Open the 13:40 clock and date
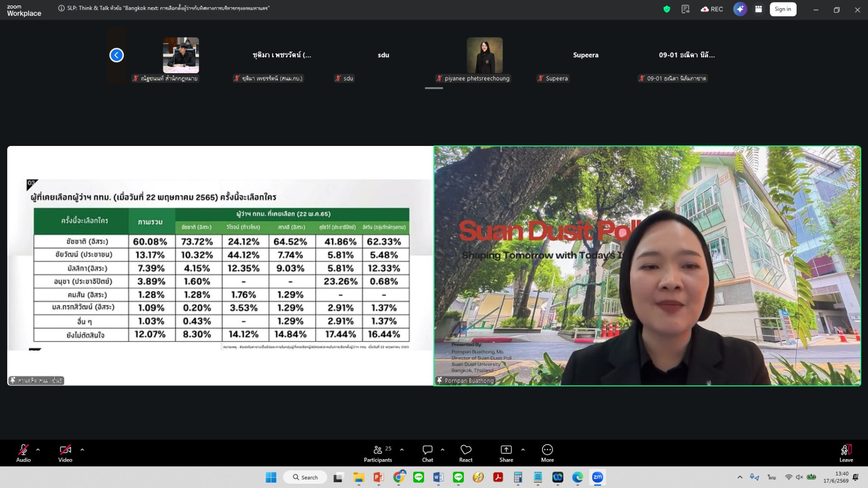Image resolution: width=868 pixels, height=488 pixels. (x=836, y=477)
